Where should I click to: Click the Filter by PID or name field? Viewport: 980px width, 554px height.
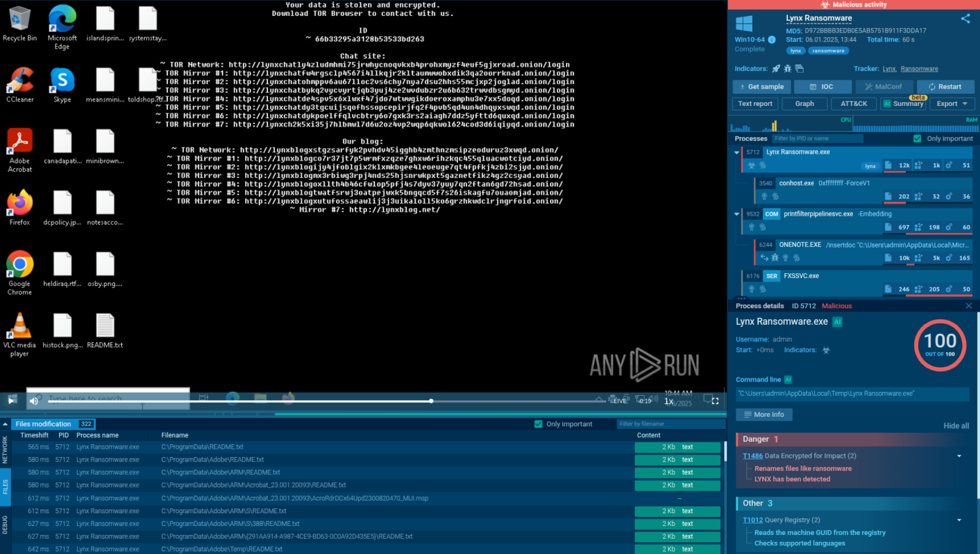817,138
